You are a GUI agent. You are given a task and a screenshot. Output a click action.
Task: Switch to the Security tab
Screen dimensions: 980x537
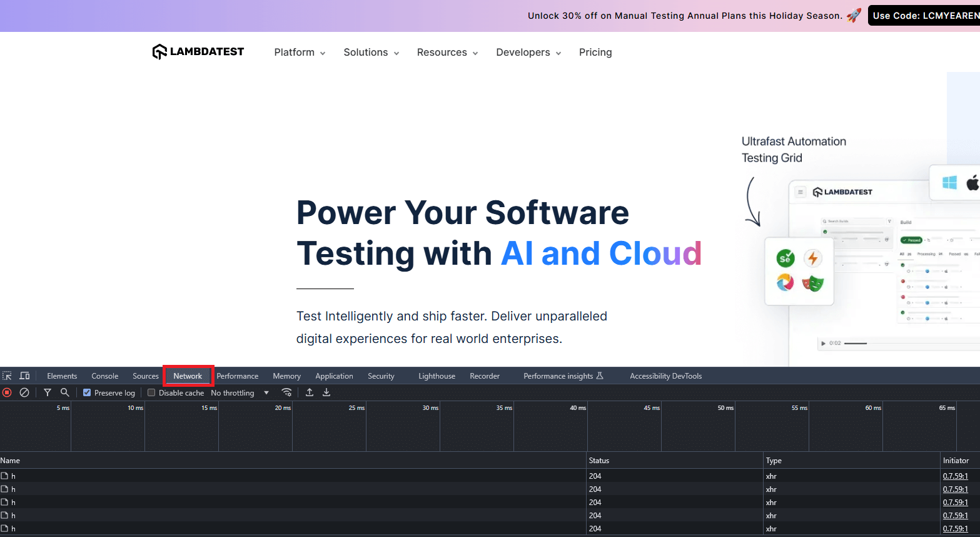pyautogui.click(x=381, y=376)
